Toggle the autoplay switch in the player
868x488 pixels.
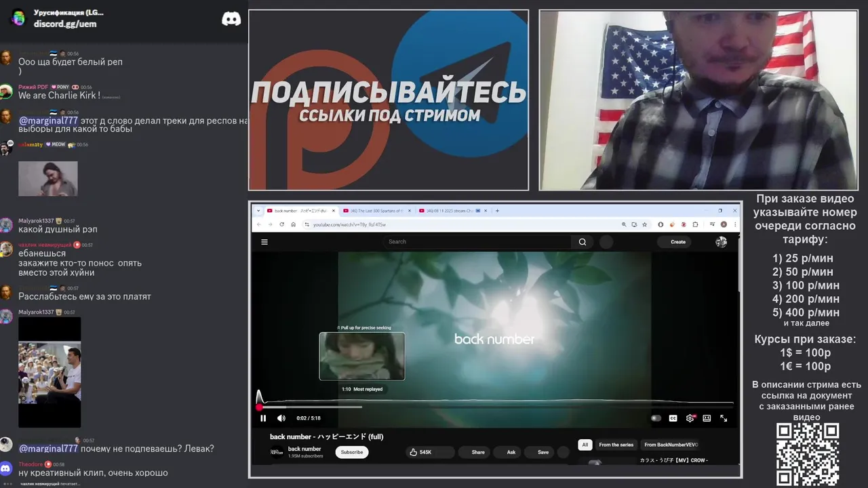(x=656, y=418)
